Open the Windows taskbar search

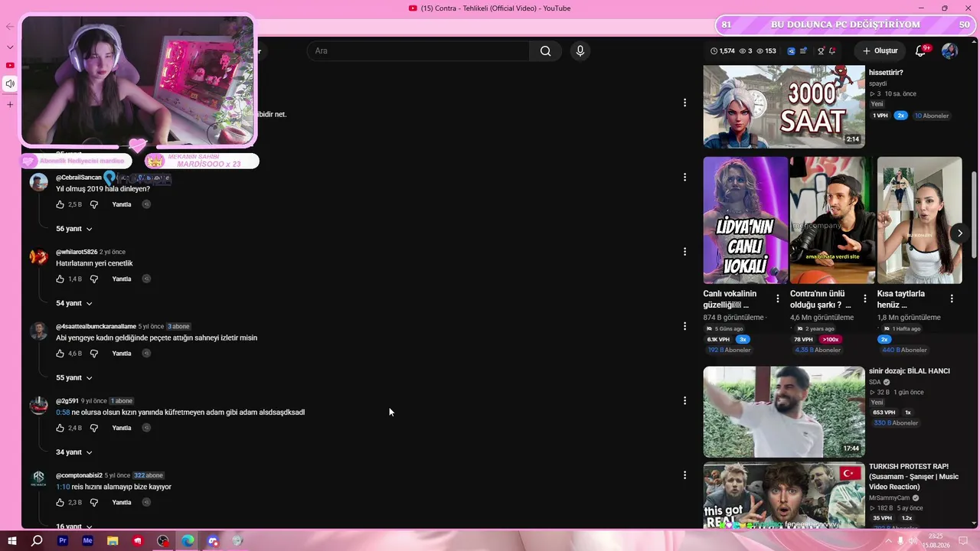(x=37, y=541)
